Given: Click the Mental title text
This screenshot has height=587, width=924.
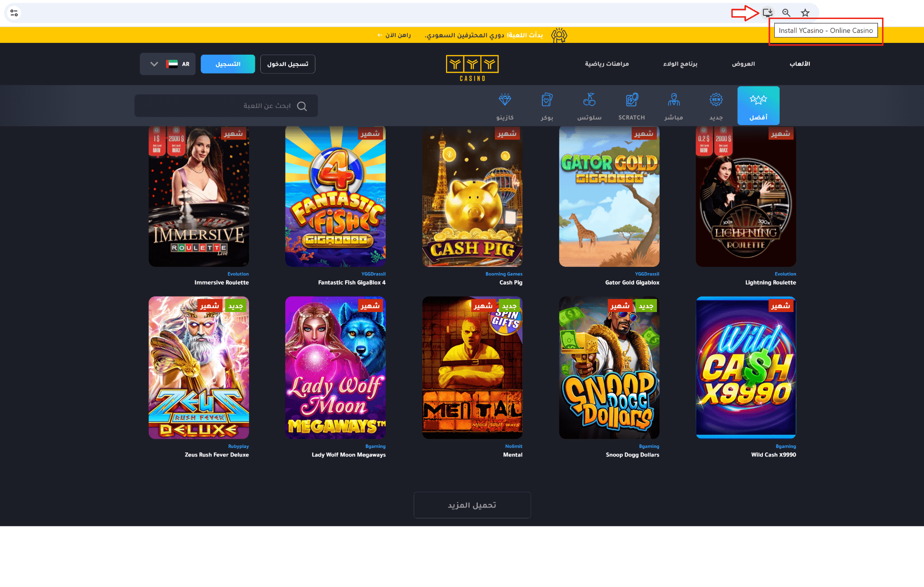Looking at the screenshot, I should pyautogui.click(x=513, y=455).
